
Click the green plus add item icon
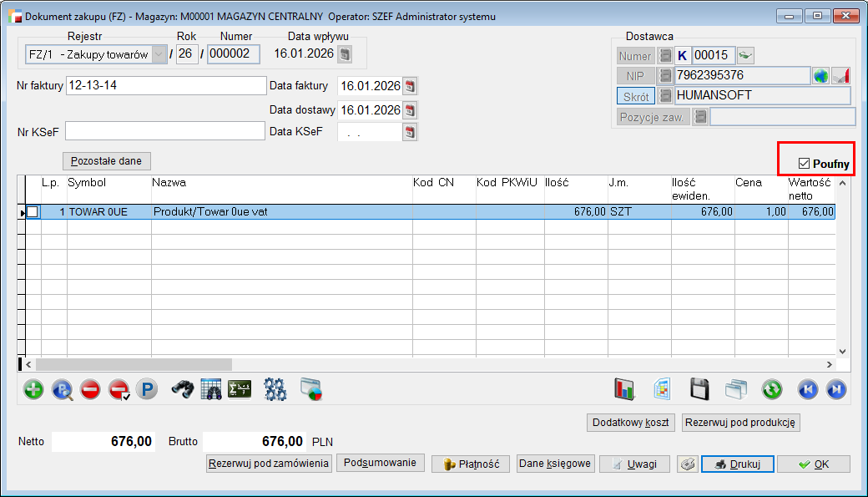pos(33,389)
